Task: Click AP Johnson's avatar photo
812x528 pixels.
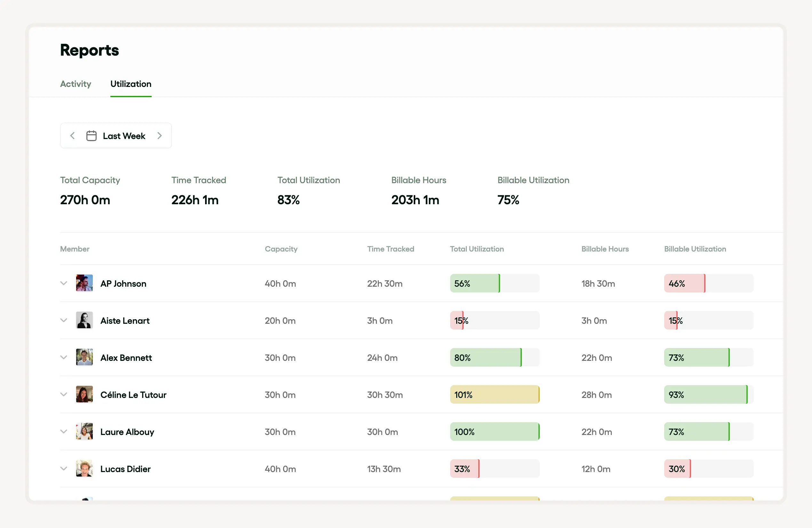Action: [x=84, y=283]
